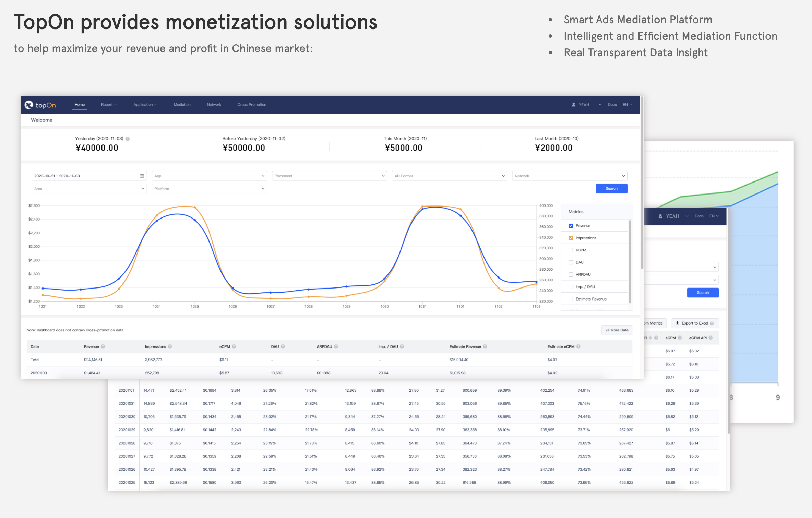
Task: Select the 20201031 row in the back table
Action: pyautogui.click(x=417, y=404)
